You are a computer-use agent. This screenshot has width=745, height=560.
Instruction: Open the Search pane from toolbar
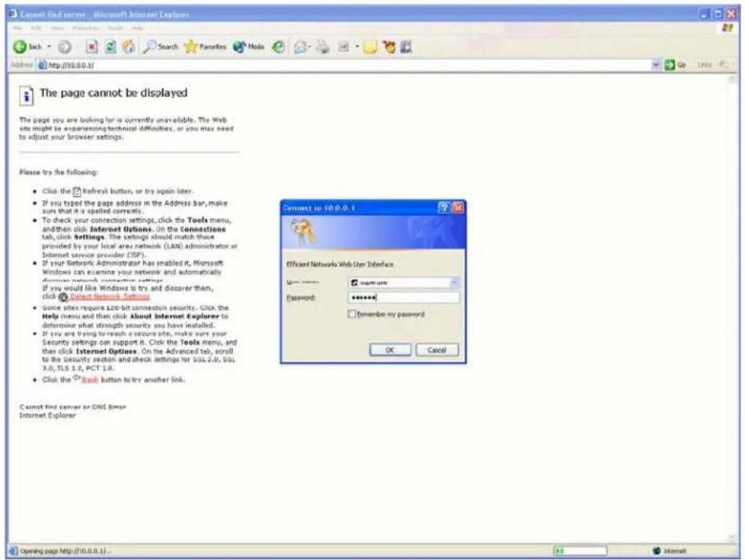[x=161, y=46]
